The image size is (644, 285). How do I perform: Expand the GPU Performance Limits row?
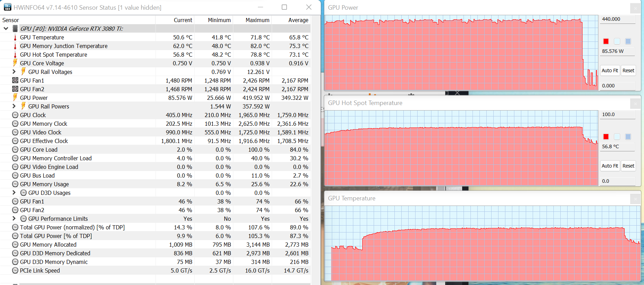(x=14, y=218)
